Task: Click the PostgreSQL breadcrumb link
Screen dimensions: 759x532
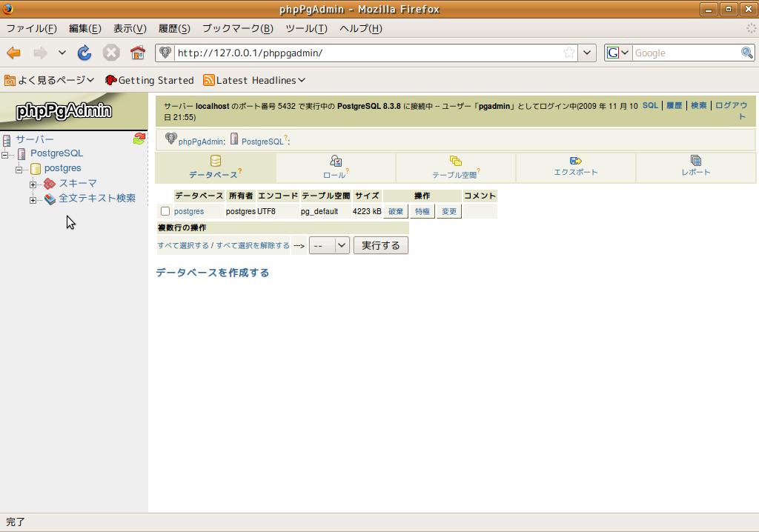Action: 262,142
